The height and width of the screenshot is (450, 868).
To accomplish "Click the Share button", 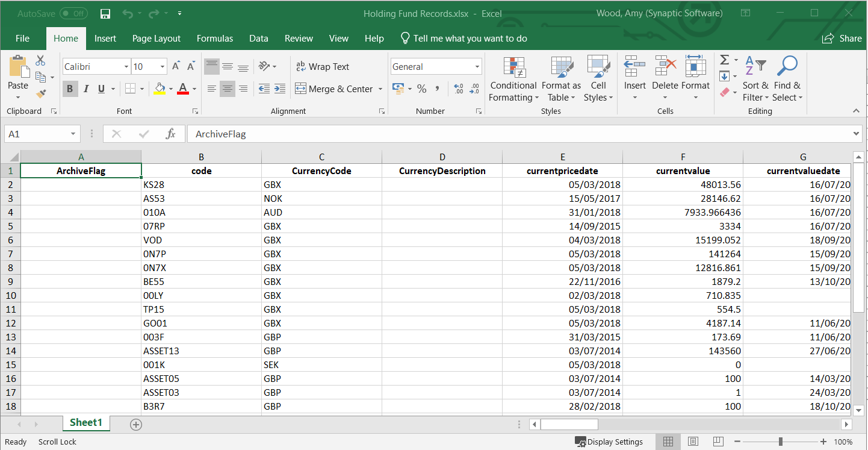I will point(842,38).
